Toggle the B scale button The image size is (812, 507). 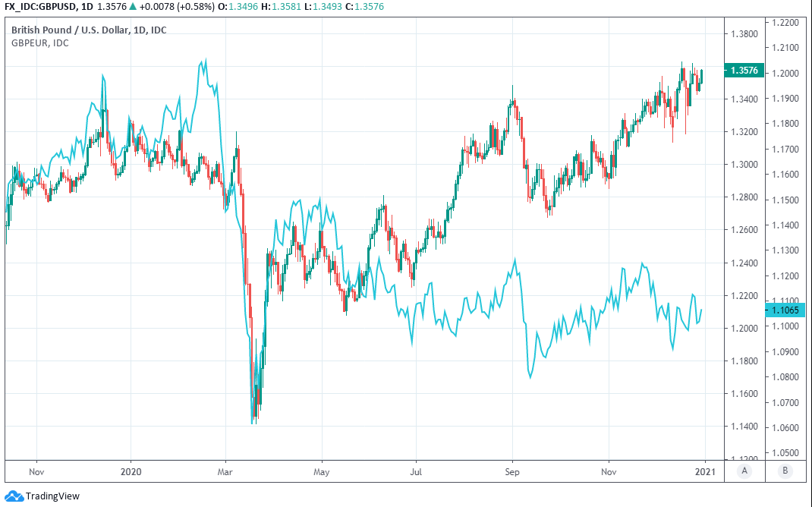click(785, 471)
